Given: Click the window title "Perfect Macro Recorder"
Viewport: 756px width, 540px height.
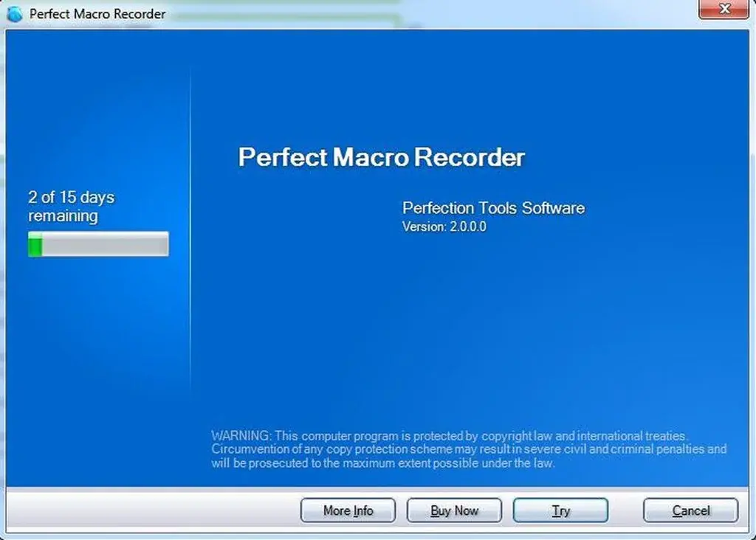Looking at the screenshot, I should tap(97, 14).
